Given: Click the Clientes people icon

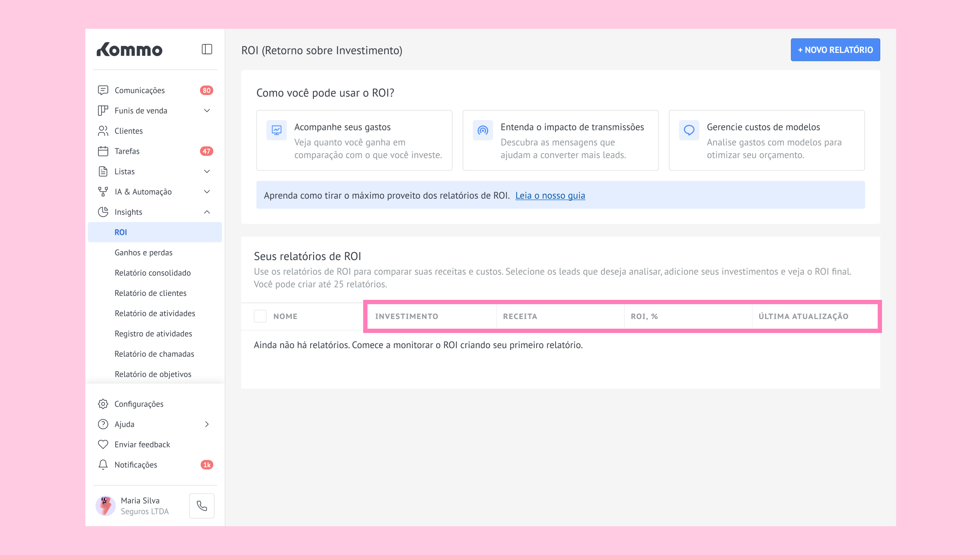Looking at the screenshot, I should click(103, 131).
